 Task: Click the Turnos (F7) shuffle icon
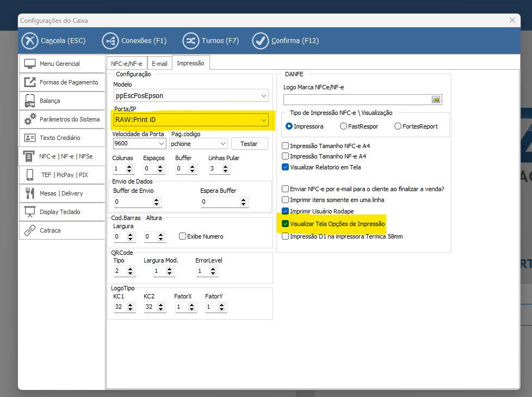191,41
